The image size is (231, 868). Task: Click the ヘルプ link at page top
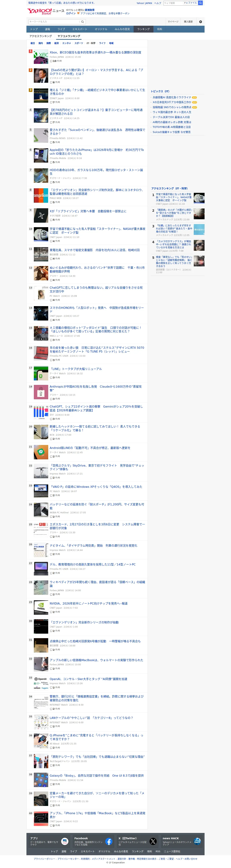(x=157, y=3)
